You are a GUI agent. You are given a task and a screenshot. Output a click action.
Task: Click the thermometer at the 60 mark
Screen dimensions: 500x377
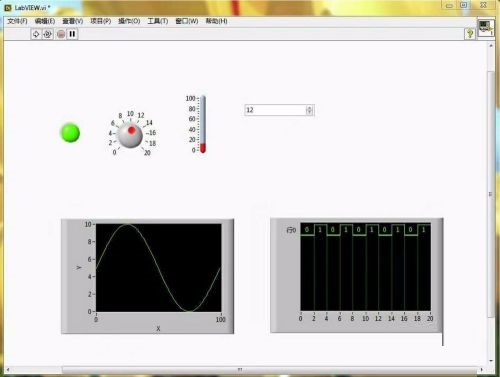203,119
